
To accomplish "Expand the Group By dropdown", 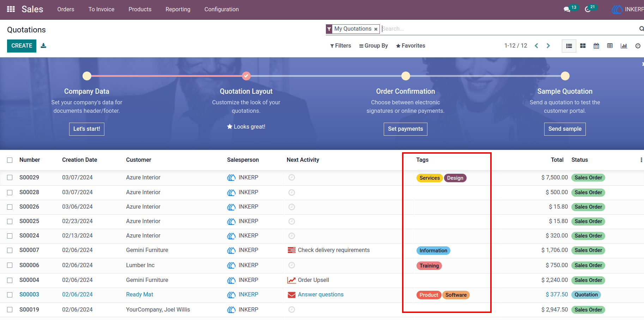I will (x=373, y=46).
